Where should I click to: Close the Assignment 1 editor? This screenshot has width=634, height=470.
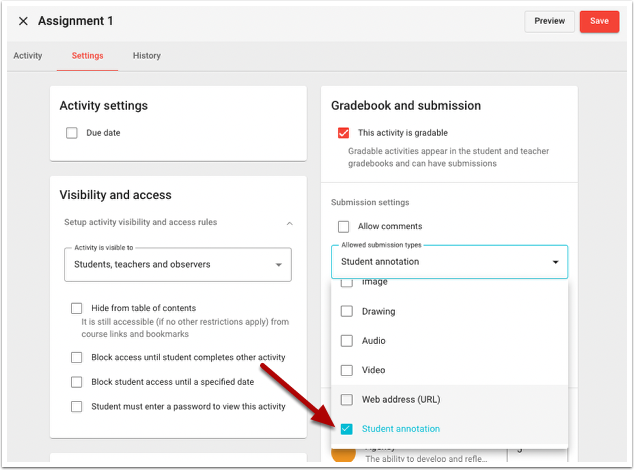23,21
